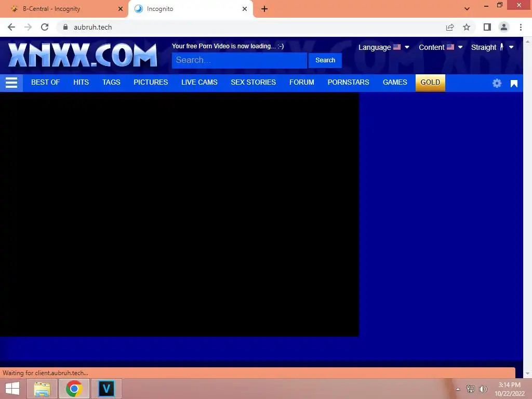Reload the current page
The width and height of the screenshot is (532, 399).
click(x=45, y=27)
